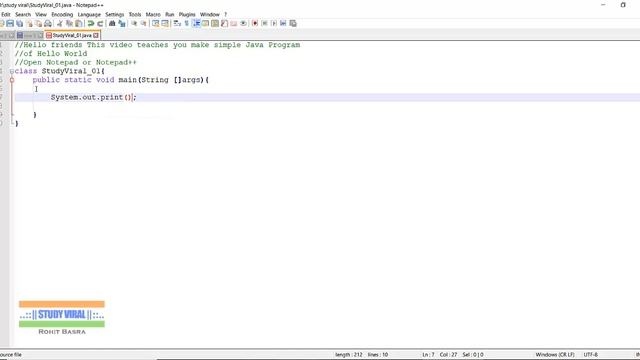Open the Window menu

210,14
